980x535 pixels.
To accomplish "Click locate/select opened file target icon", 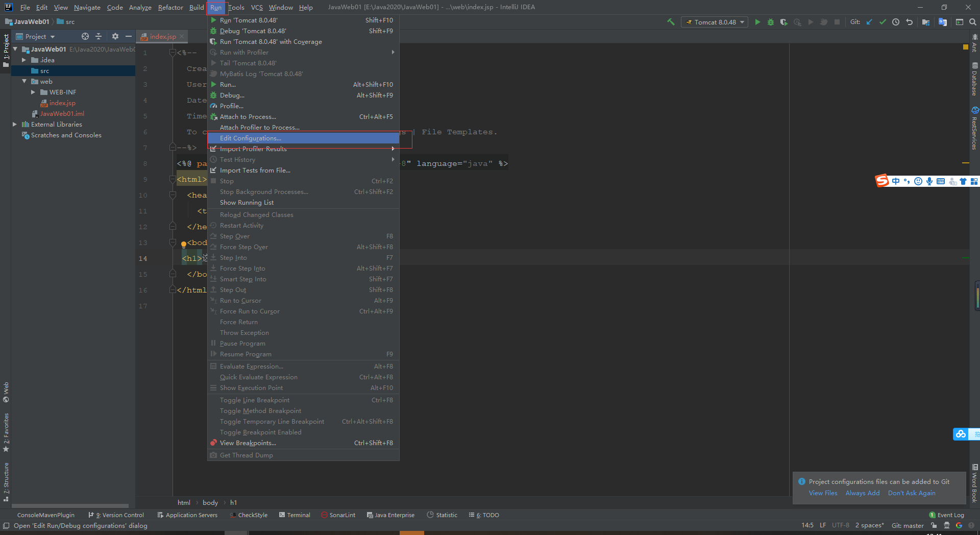I will click(85, 36).
